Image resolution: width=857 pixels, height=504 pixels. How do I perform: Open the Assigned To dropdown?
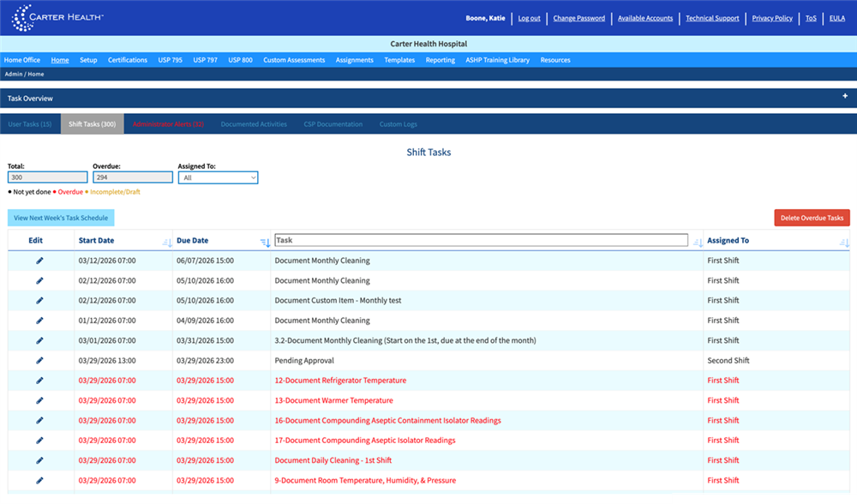(x=218, y=177)
